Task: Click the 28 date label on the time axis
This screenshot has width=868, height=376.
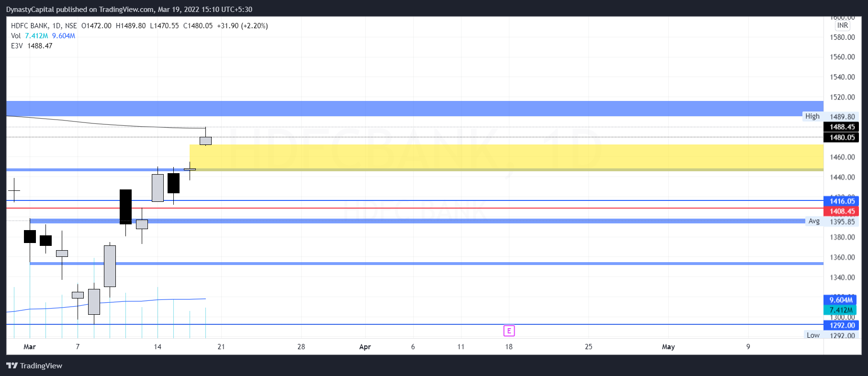Action: point(301,347)
